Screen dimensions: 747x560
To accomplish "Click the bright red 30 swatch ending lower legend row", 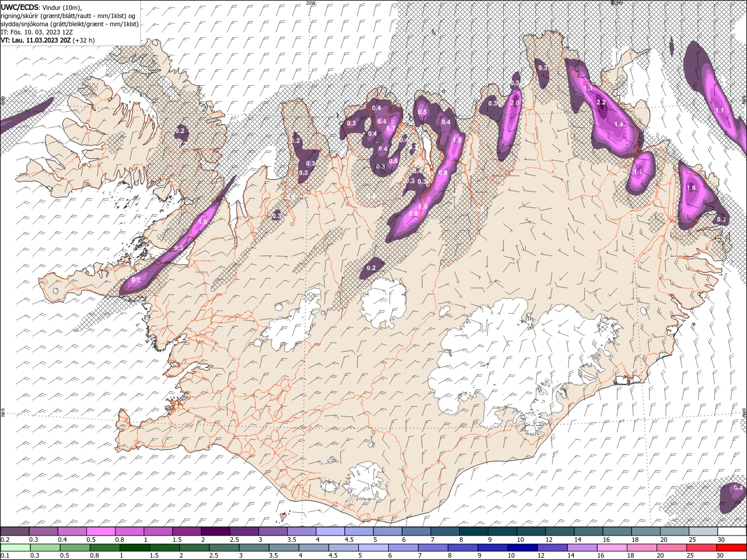I will (x=732, y=548).
